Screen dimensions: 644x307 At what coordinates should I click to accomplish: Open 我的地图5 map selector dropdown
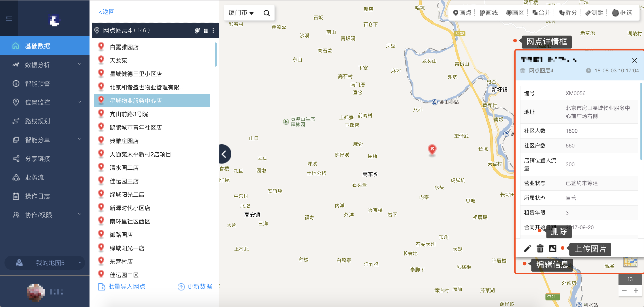45,263
